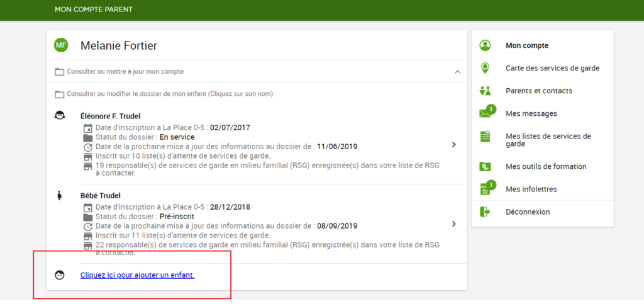Open Bébé Trudel's file with right chevron
Image resolution: width=644 pixels, height=306 pixels.
pyautogui.click(x=454, y=224)
